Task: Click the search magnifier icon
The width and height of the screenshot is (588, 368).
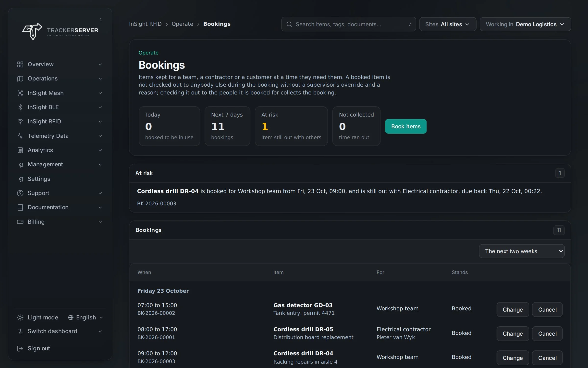Action: coord(289,24)
